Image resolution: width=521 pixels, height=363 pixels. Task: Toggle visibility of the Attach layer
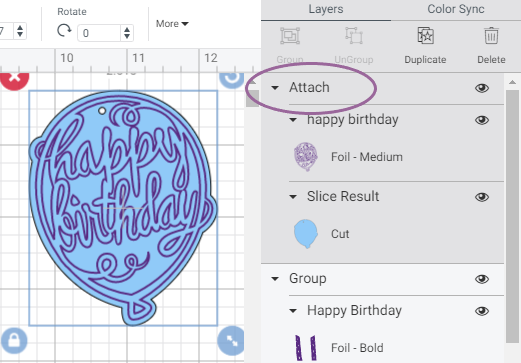pyautogui.click(x=482, y=88)
